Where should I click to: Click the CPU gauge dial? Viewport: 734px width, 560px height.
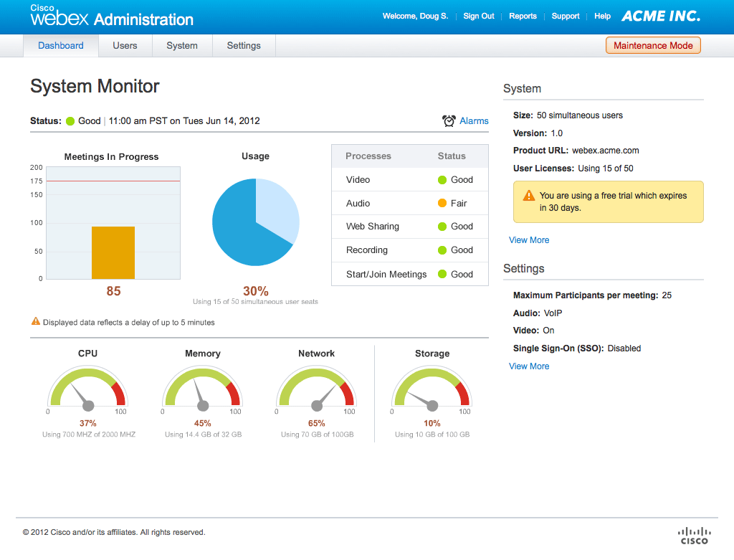coord(87,391)
